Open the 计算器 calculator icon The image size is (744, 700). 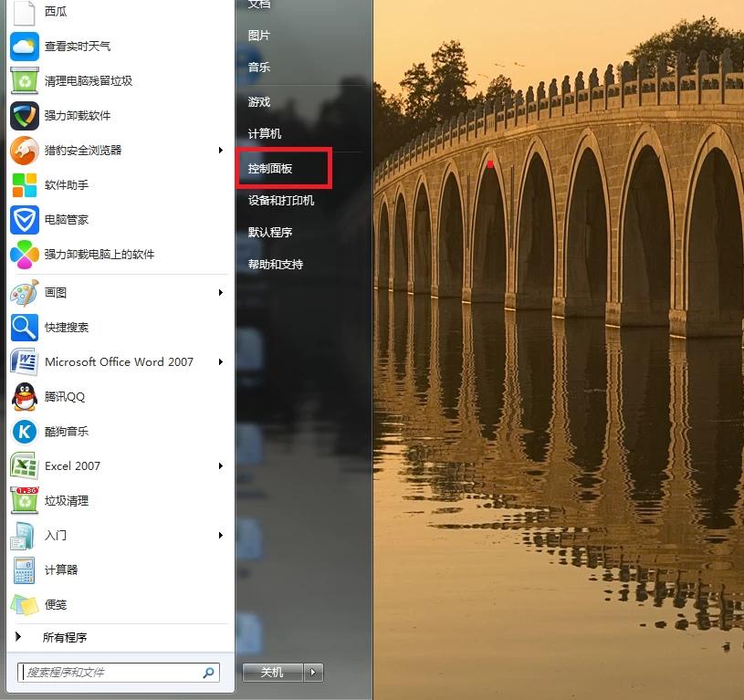click(24, 570)
